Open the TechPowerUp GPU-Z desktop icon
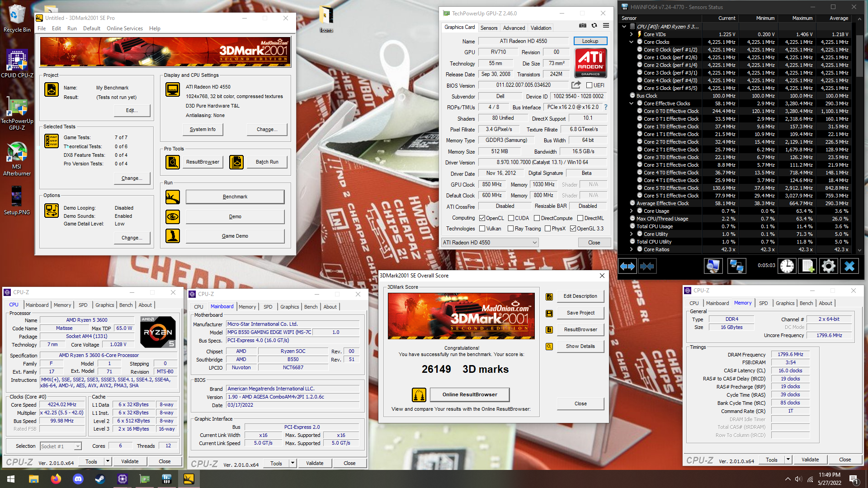This screenshot has height=488, width=868. tap(17, 113)
